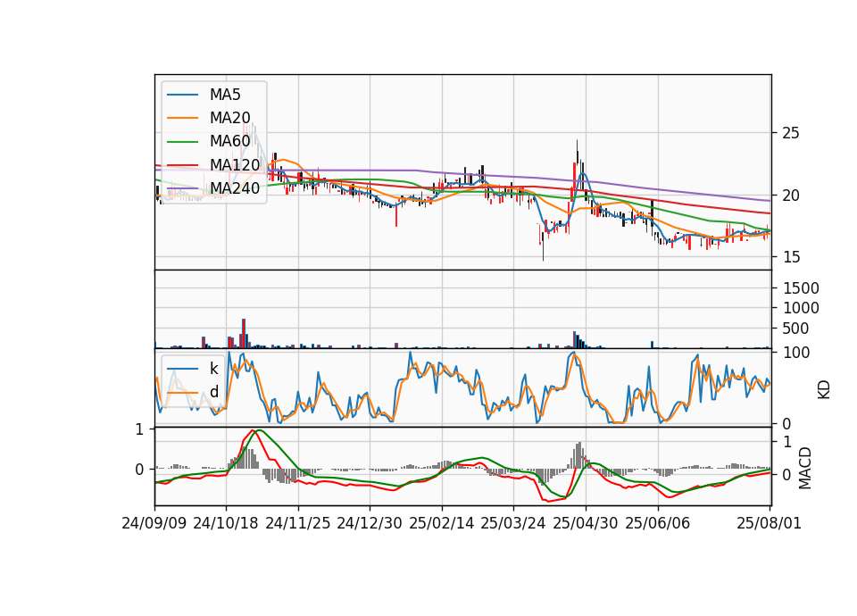857x616 pixels.
Task: Click the 24/12/30 date axis label
Action: click(x=370, y=523)
